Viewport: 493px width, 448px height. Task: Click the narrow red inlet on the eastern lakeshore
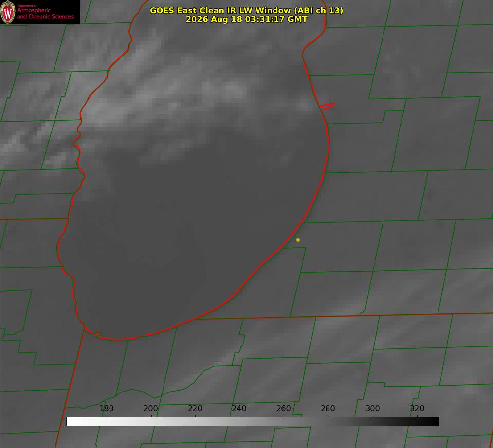click(x=328, y=106)
